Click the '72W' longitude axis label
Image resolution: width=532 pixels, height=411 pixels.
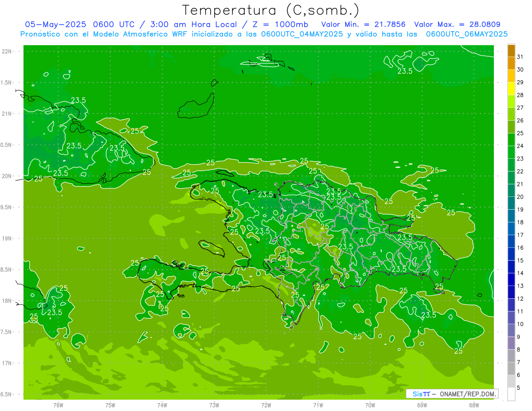click(266, 405)
